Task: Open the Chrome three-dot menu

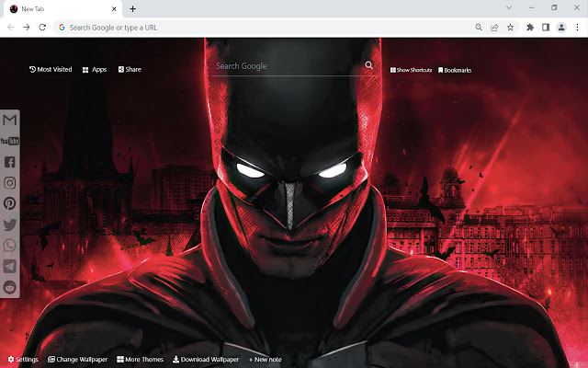Action: pos(577,28)
